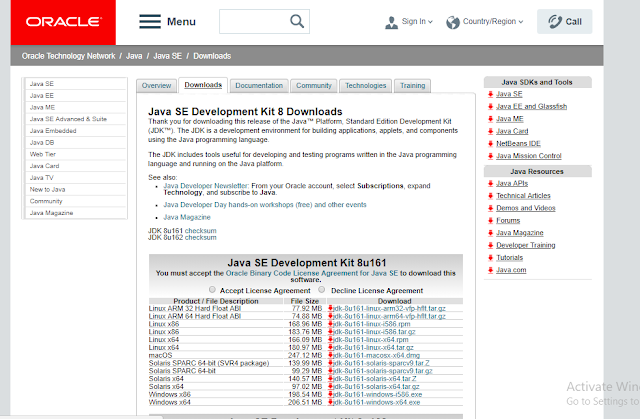Open Oracle Technology Network breadcrumb
Viewport: 640px width, 419px height.
pos(69,56)
